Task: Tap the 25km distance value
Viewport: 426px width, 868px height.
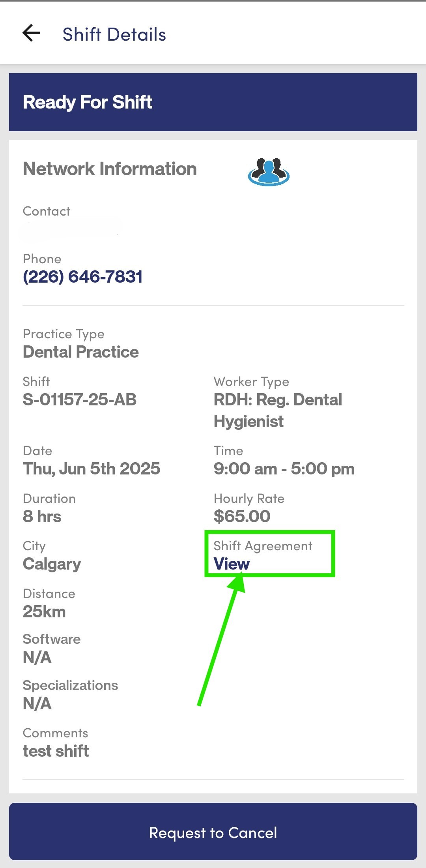Action: [44, 612]
